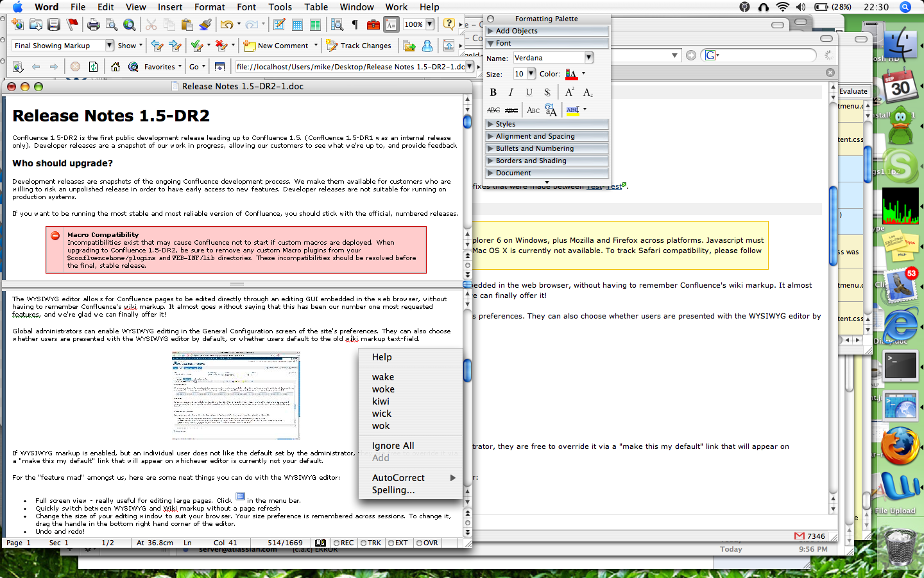Toggle the TRK status bar indicator
The image size is (924, 578).
pyautogui.click(x=371, y=543)
